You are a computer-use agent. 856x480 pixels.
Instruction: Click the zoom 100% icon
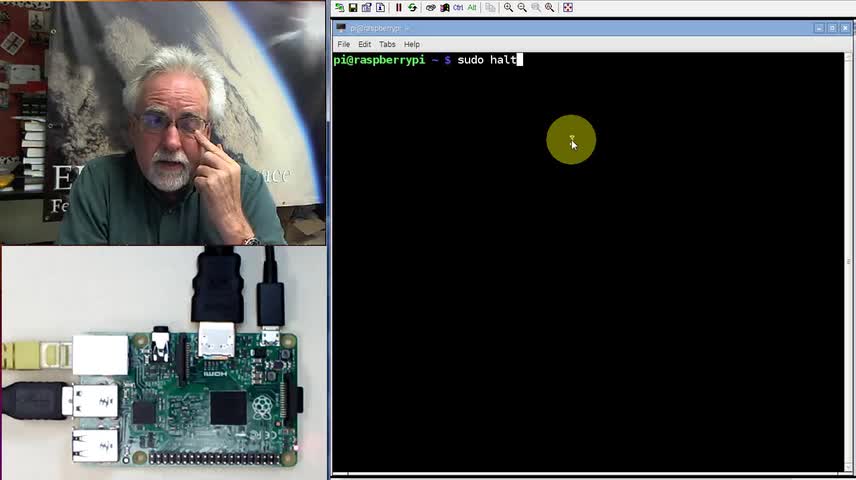click(x=536, y=8)
